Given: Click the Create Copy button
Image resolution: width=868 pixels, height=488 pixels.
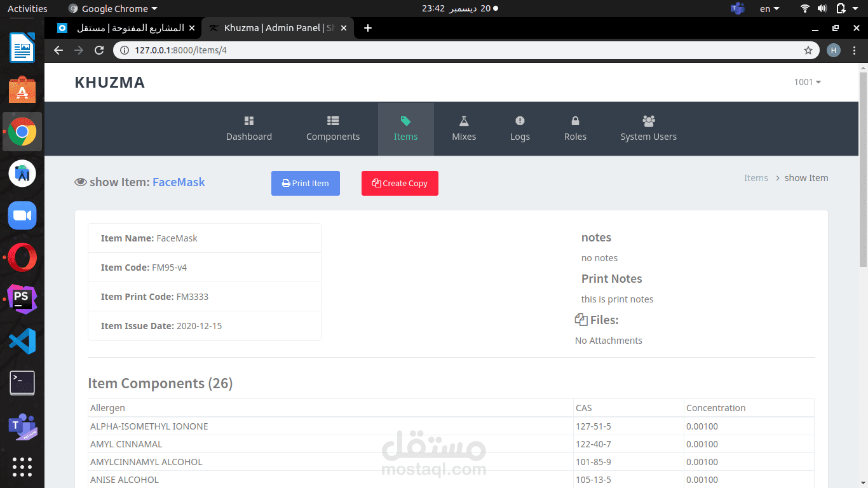Looking at the screenshot, I should (400, 183).
